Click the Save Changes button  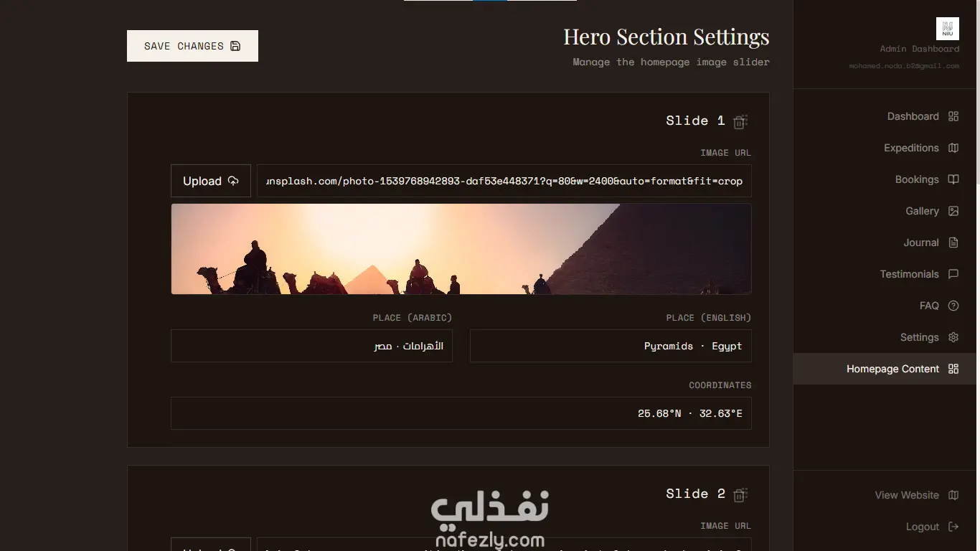point(192,46)
